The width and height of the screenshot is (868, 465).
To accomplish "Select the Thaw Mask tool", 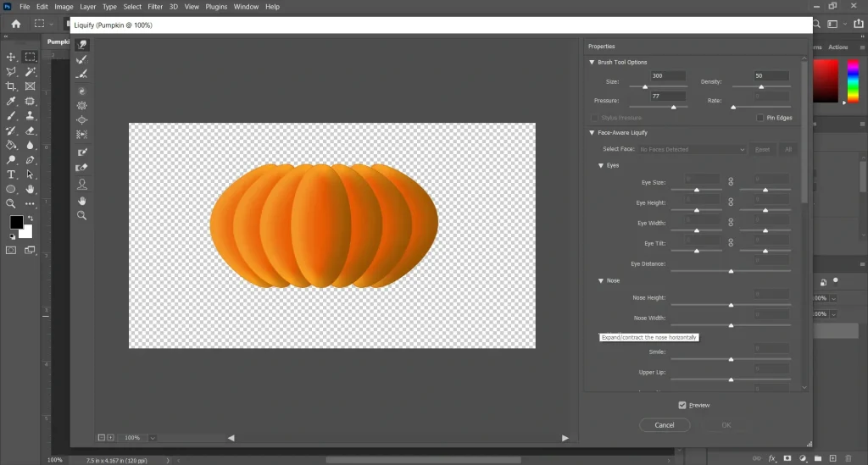I will (82, 168).
